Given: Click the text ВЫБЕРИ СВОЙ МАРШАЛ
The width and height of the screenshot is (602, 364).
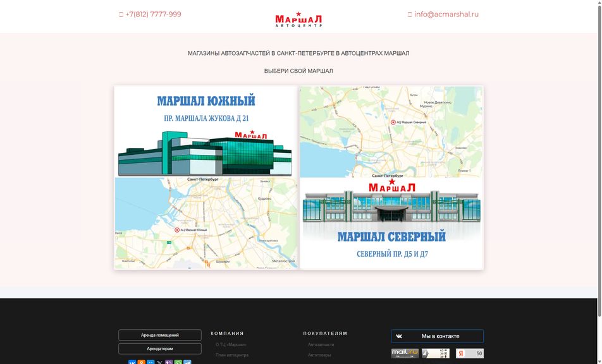Looking at the screenshot, I should pos(298,71).
